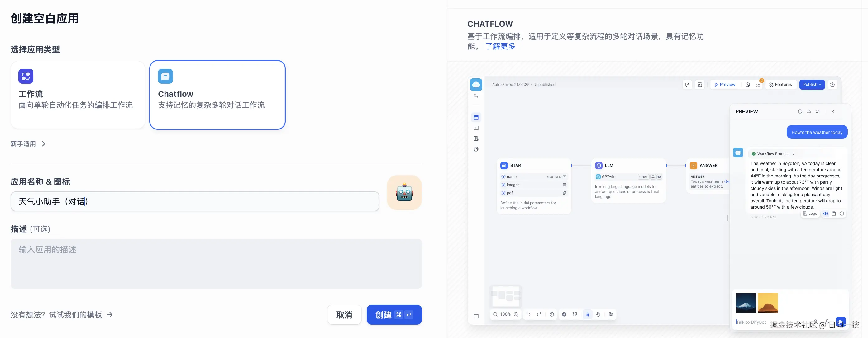Switch to the Hand tool for panning
The width and height of the screenshot is (868, 338).
599,314
